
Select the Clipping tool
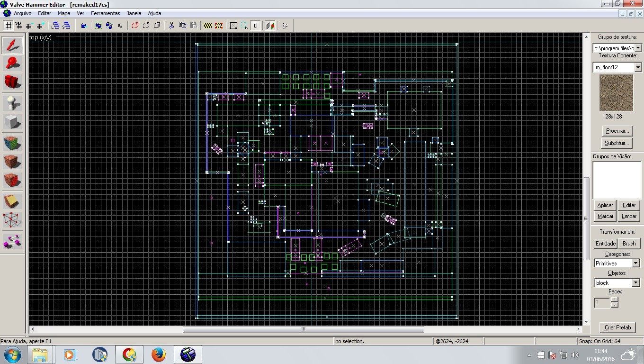point(12,201)
